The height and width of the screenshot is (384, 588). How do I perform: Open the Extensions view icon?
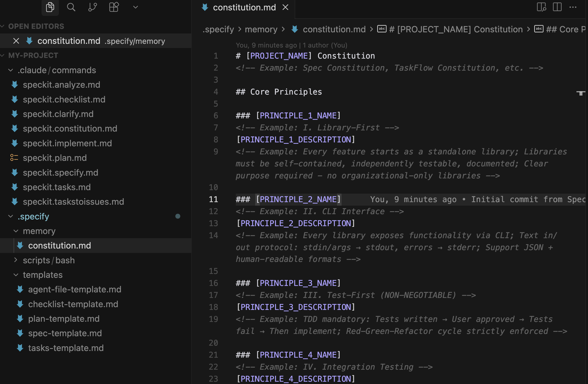[x=114, y=7]
